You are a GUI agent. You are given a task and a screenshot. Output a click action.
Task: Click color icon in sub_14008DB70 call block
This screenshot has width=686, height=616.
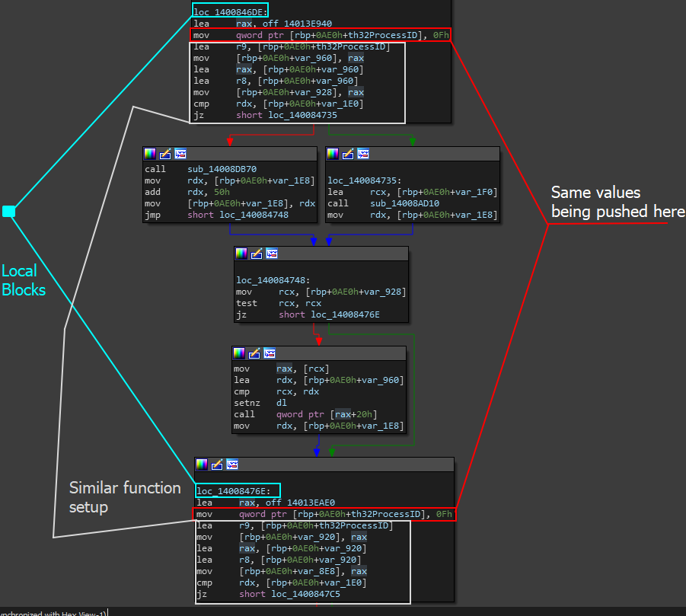pyautogui.click(x=150, y=154)
